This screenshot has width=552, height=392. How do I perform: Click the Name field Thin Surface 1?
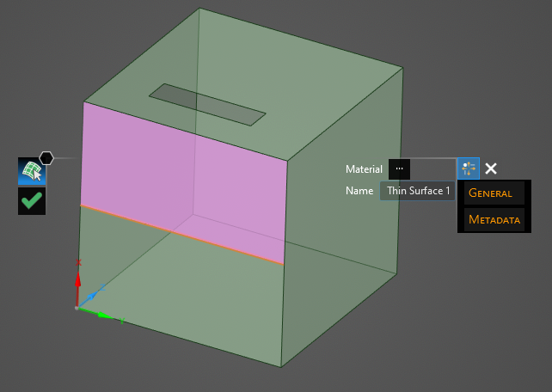[x=418, y=191]
